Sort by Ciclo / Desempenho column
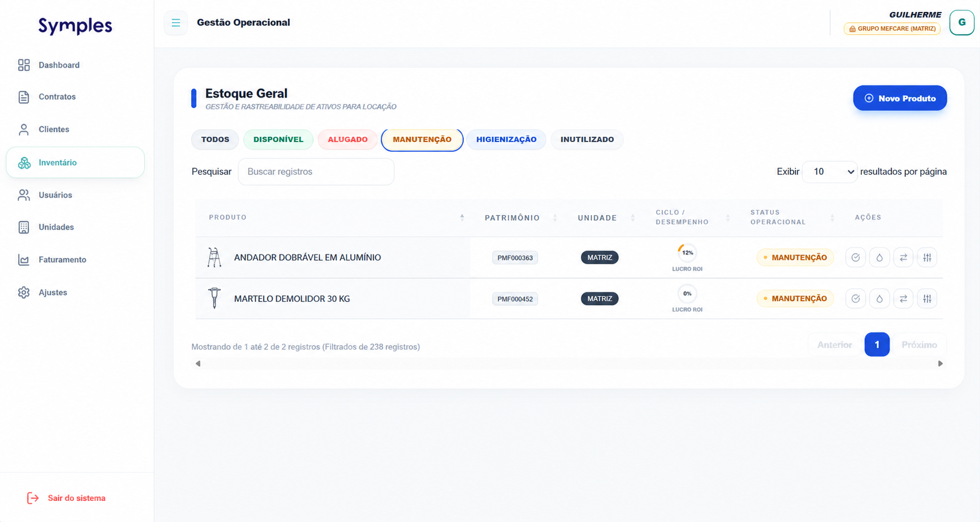Viewport: 980px width, 522px height. (x=689, y=217)
